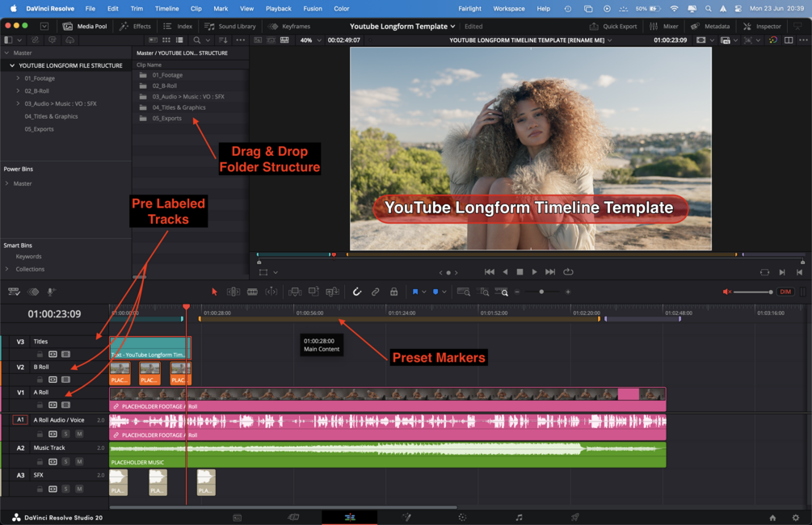Open the Fairlight page music icon

coord(519,517)
